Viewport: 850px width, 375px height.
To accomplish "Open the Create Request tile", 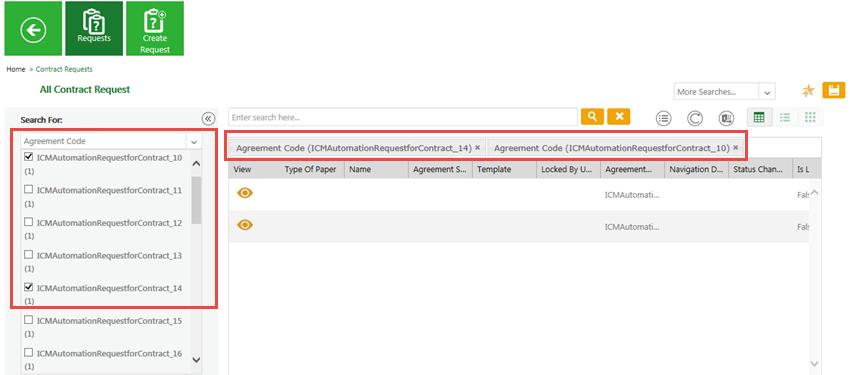I will click(x=155, y=28).
